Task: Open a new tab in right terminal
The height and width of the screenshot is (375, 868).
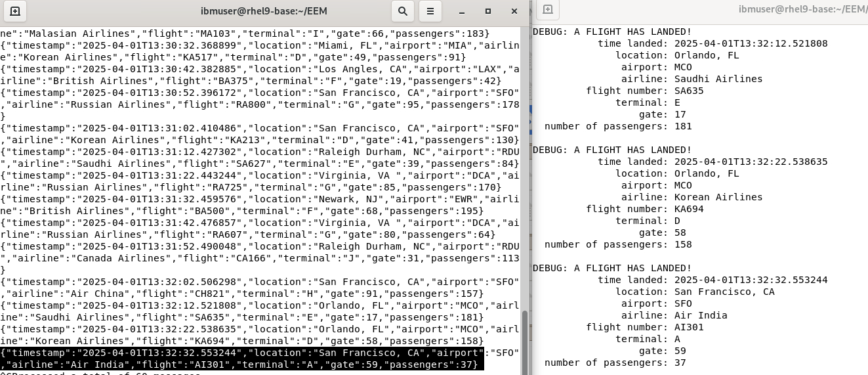Action: coord(548,10)
